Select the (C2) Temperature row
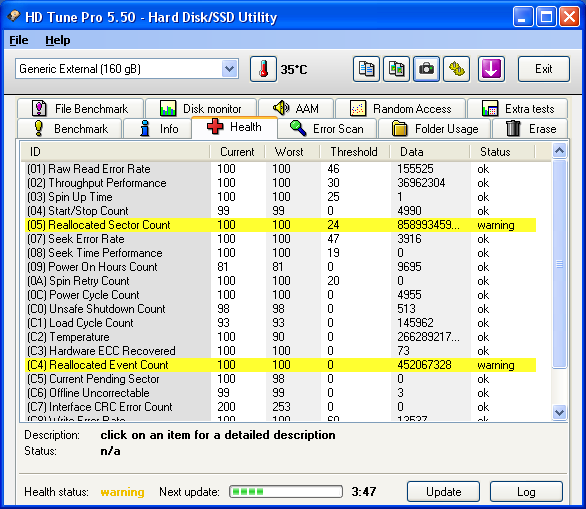586x509 pixels. coord(281,337)
